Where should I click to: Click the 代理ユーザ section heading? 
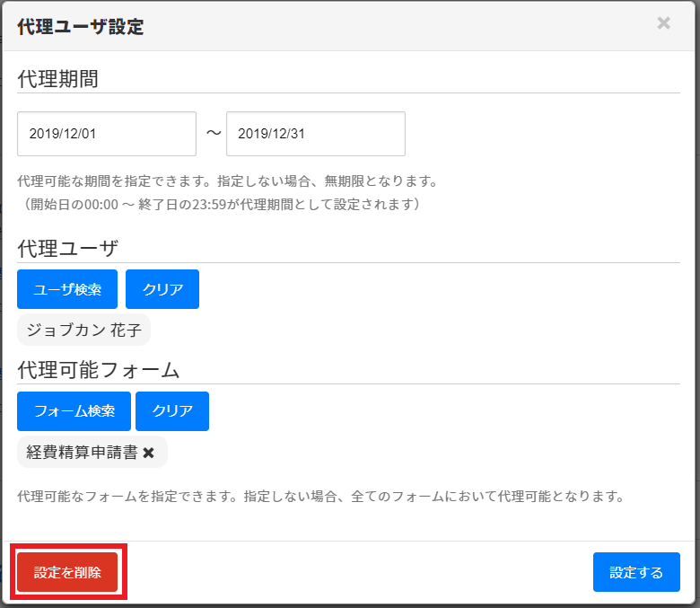[x=68, y=248]
